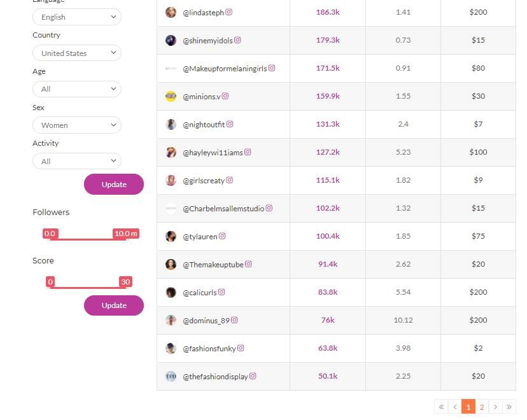Open the Sex dropdown set to Women
527x420 pixels.
pos(77,125)
